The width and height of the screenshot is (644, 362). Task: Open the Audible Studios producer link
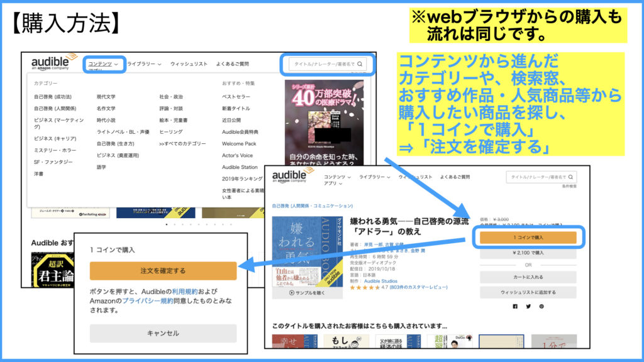pos(380,281)
